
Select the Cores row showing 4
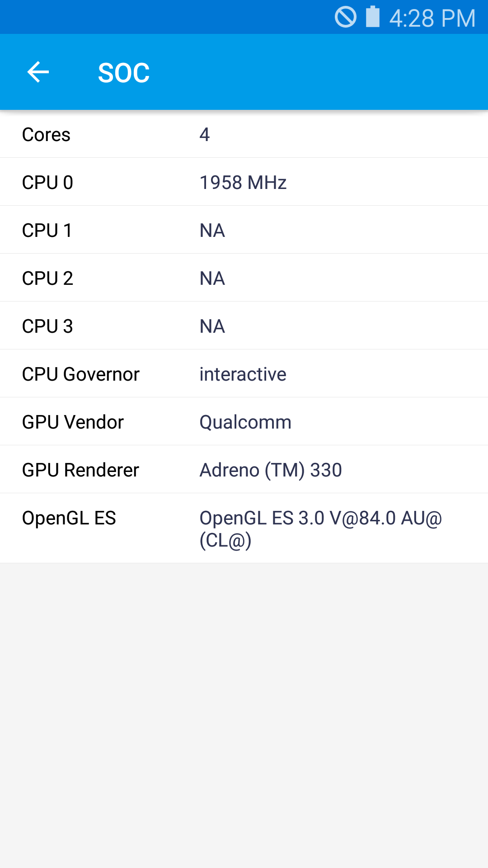(244, 134)
